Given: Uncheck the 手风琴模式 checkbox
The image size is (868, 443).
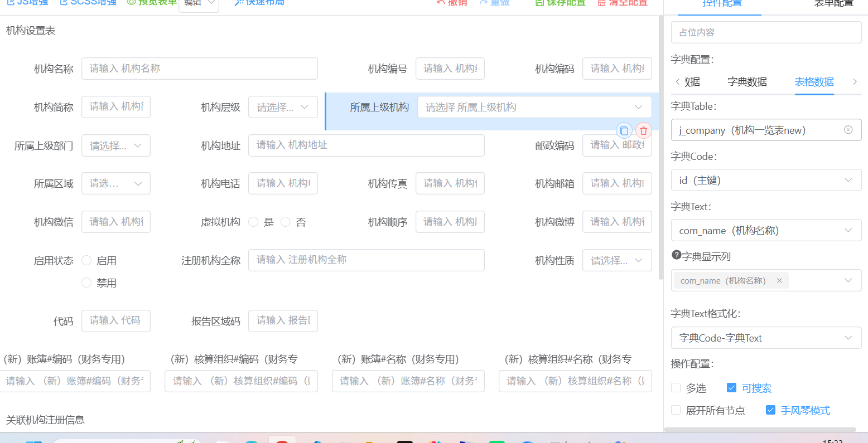Looking at the screenshot, I should click(770, 410).
